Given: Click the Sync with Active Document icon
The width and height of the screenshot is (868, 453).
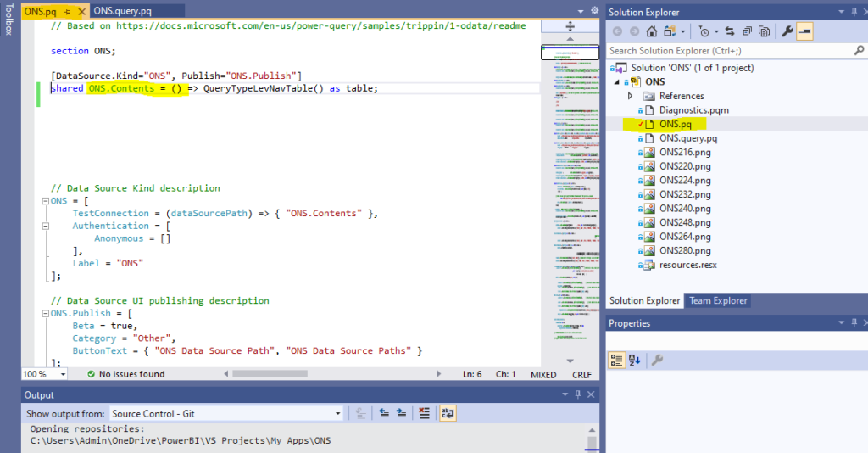Looking at the screenshot, I should [732, 31].
